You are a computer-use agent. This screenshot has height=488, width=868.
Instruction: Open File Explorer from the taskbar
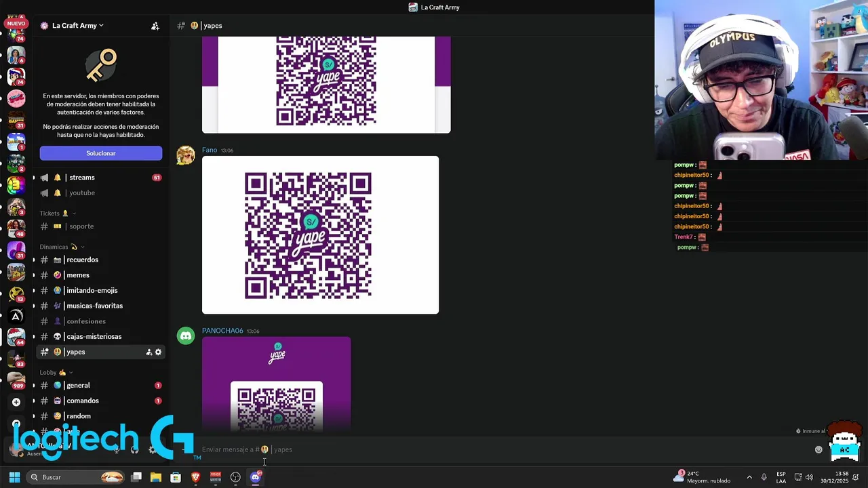pyautogui.click(x=156, y=477)
